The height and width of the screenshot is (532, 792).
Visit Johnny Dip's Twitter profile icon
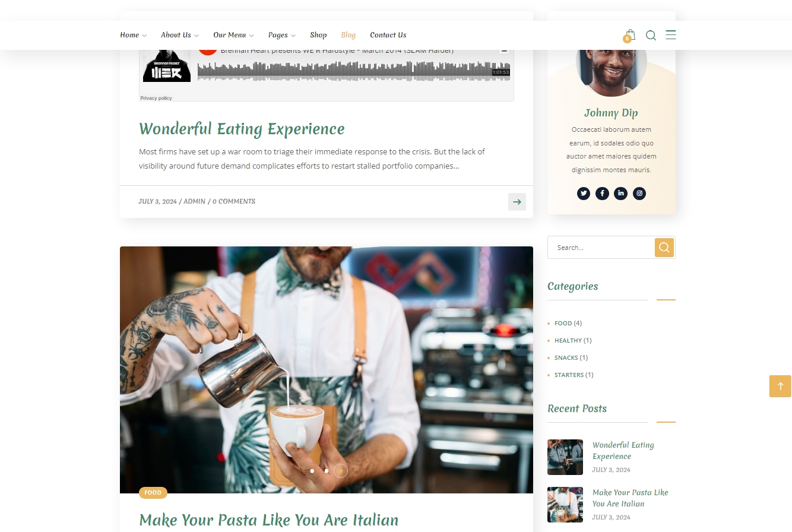(x=584, y=193)
